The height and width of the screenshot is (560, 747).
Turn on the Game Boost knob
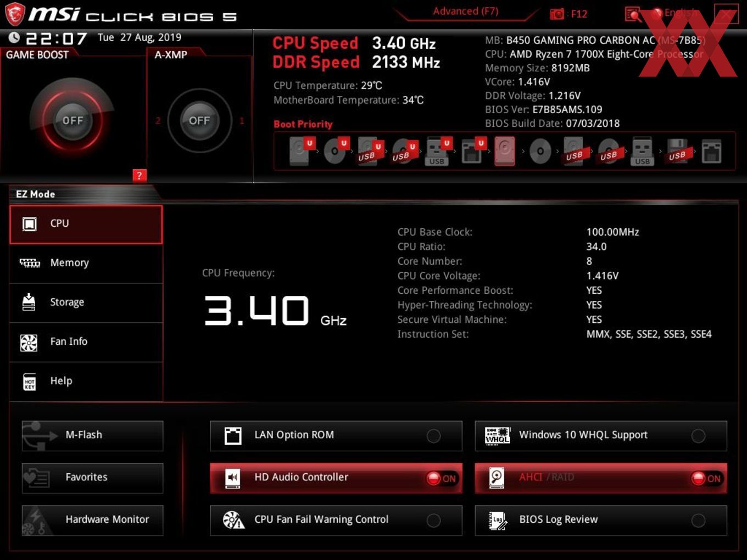(x=73, y=120)
